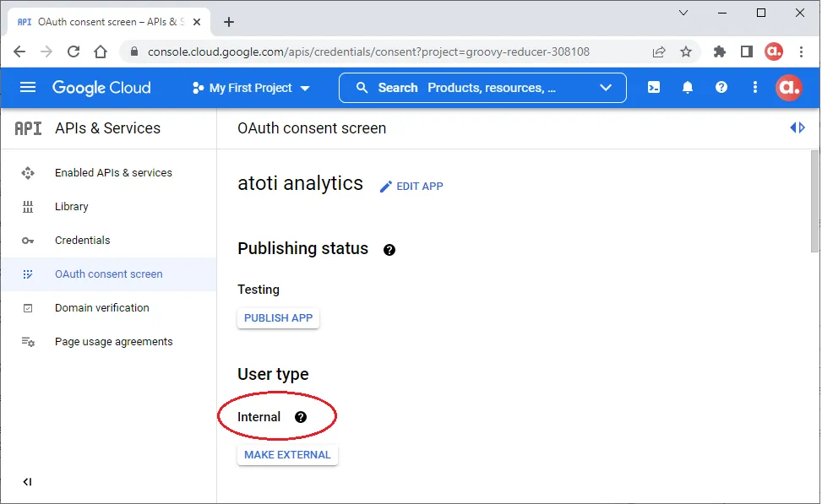Focus the Search products and resources field

click(483, 88)
